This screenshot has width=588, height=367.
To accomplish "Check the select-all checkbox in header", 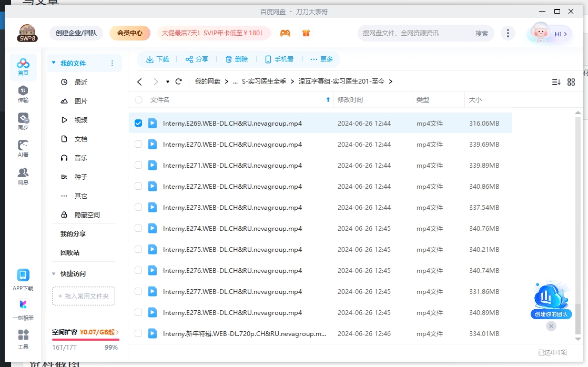I will pyautogui.click(x=138, y=99).
